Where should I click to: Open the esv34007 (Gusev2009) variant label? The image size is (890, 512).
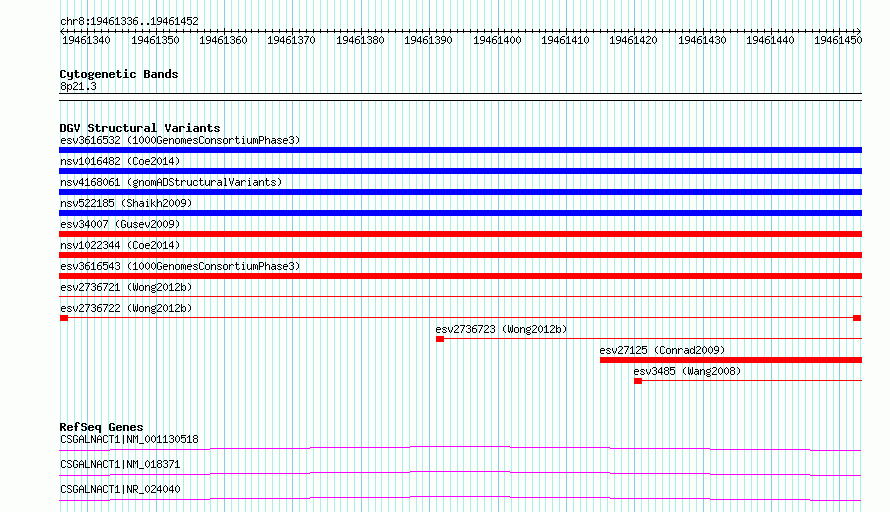click(x=120, y=224)
